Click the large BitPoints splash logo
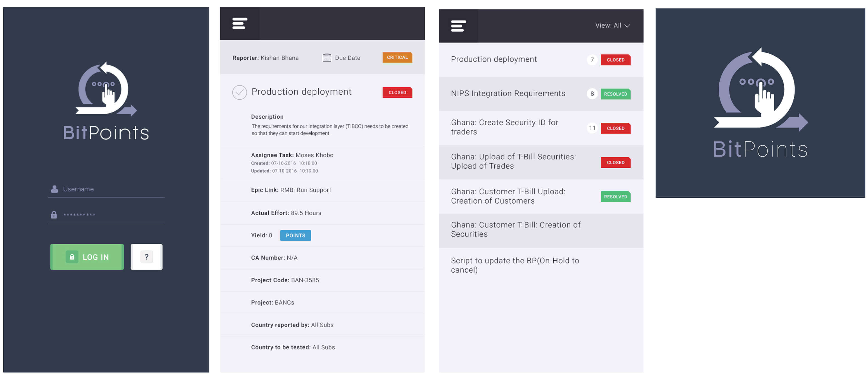This screenshot has width=868, height=381. [x=760, y=103]
